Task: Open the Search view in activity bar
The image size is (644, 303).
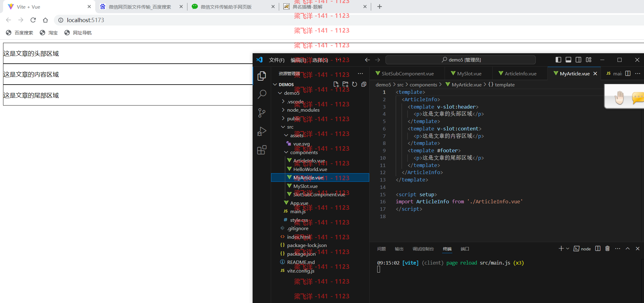Action: [262, 94]
